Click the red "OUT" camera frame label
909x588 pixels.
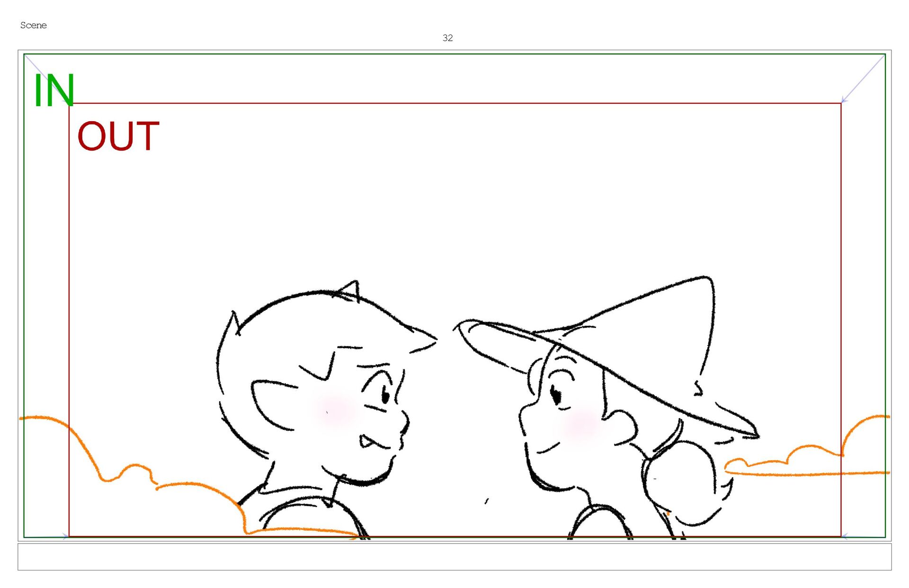click(x=118, y=136)
